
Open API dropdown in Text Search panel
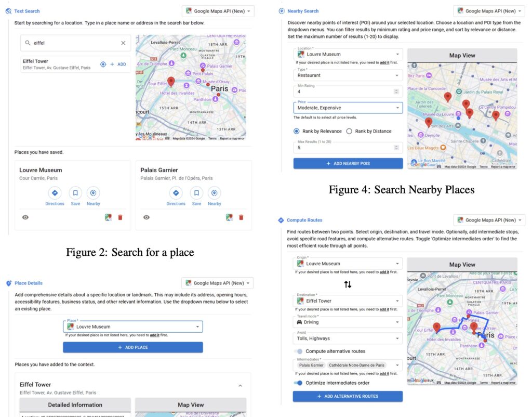(x=218, y=11)
